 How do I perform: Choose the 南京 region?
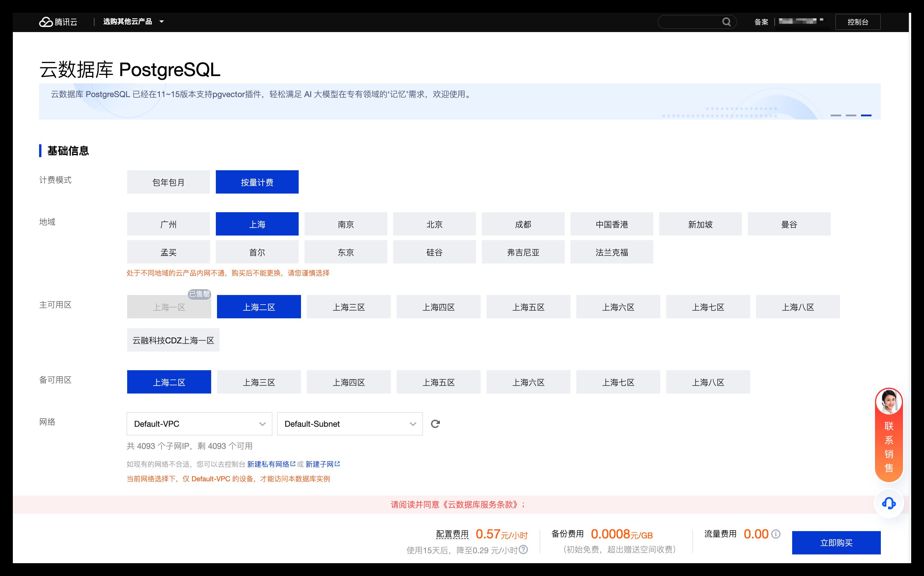(x=346, y=224)
